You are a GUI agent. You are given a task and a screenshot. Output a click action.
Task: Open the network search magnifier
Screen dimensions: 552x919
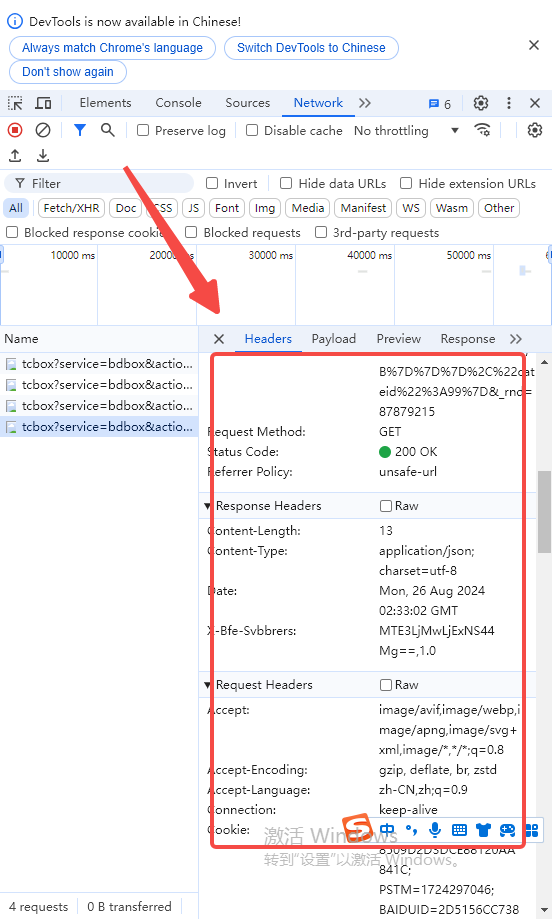[107, 130]
